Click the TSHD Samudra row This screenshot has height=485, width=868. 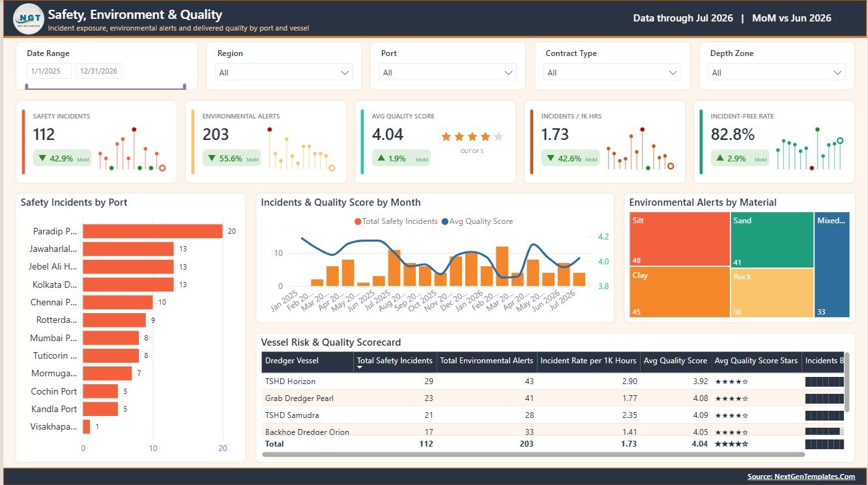(x=553, y=415)
